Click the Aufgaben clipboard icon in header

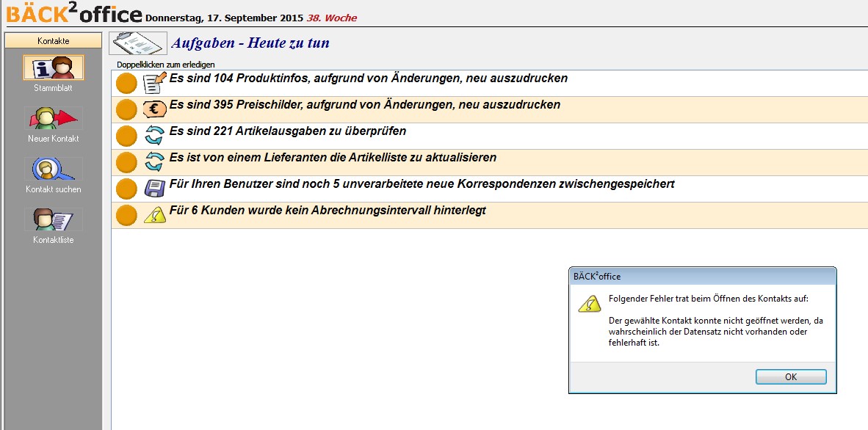pos(138,43)
